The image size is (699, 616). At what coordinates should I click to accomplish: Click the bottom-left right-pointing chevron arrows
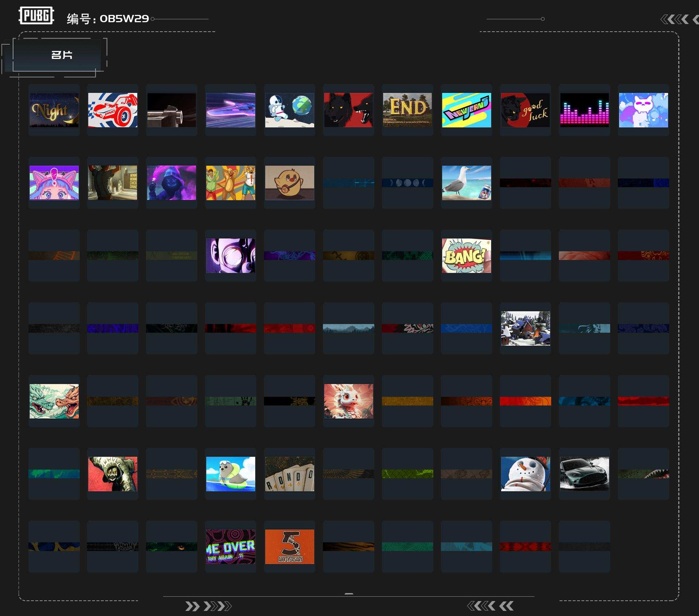pos(208,606)
